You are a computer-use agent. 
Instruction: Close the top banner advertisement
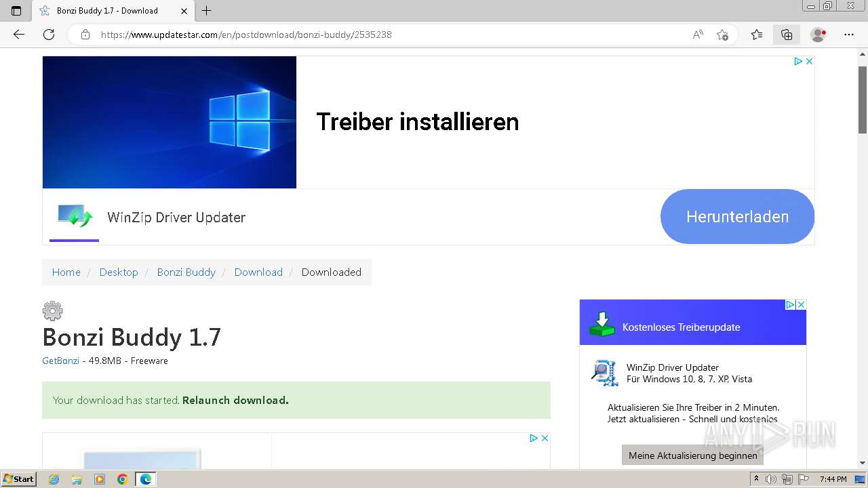click(x=809, y=61)
